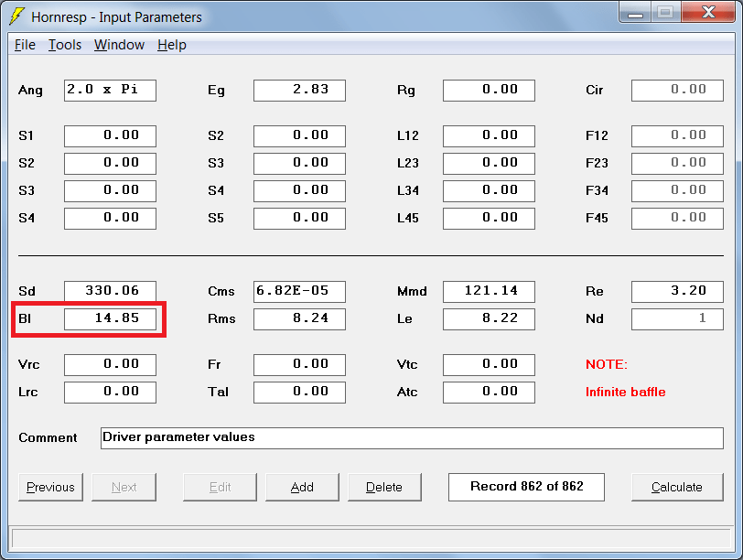Click the Edit button

pyautogui.click(x=220, y=487)
